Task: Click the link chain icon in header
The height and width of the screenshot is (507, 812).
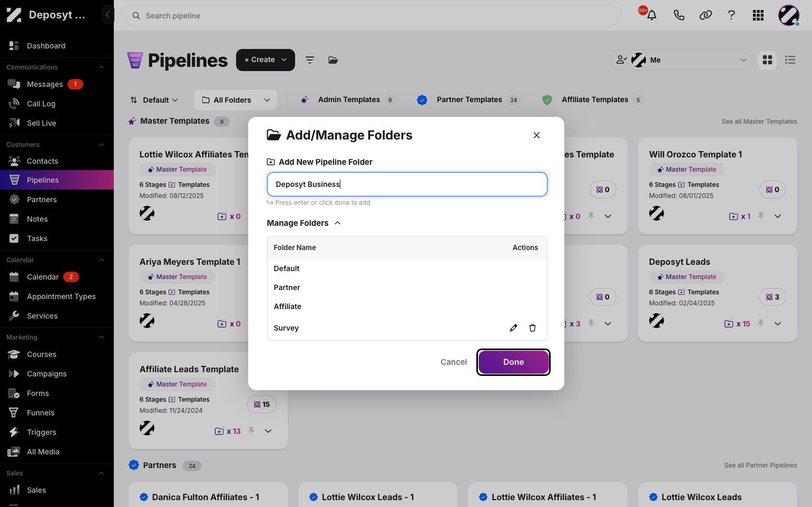Action: point(706,15)
